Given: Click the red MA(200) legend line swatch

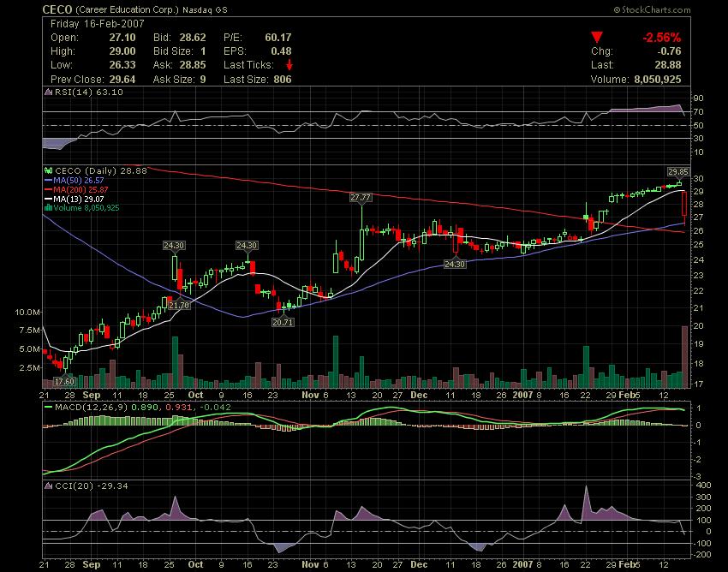Looking at the screenshot, I should click(x=48, y=189).
